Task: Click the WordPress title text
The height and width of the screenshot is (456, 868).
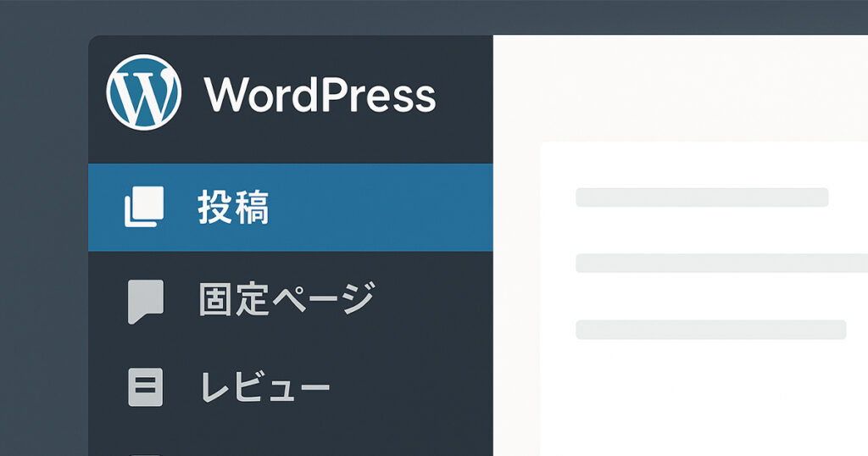Action: coord(320,94)
